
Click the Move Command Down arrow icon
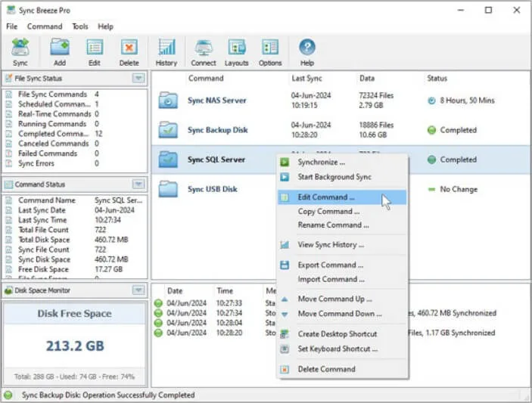point(285,315)
